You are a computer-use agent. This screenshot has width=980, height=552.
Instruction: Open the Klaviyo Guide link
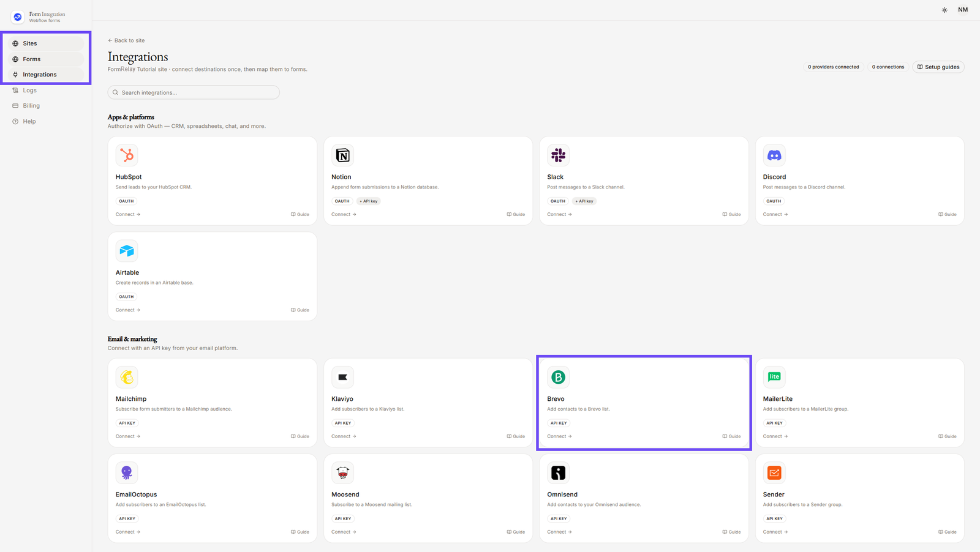[516, 436]
